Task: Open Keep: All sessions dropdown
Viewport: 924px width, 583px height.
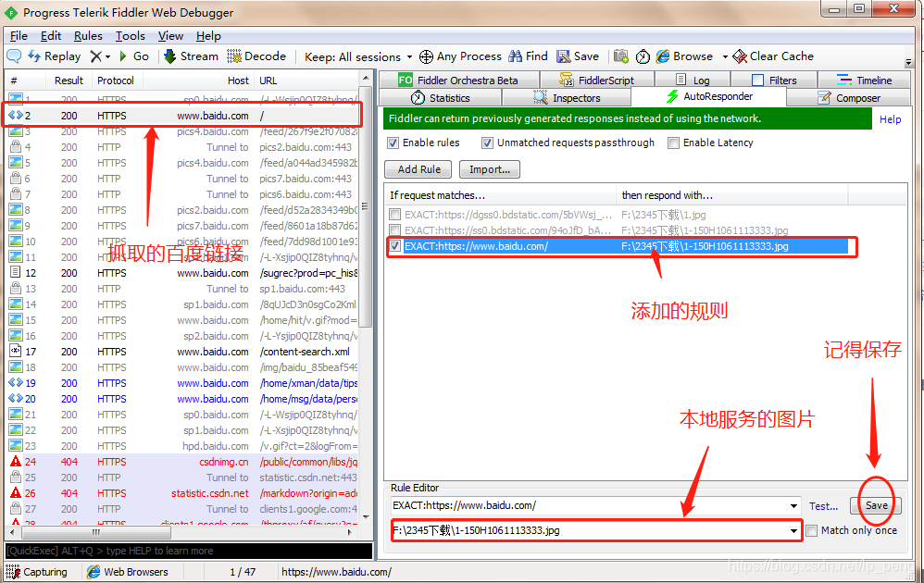Action: point(358,57)
